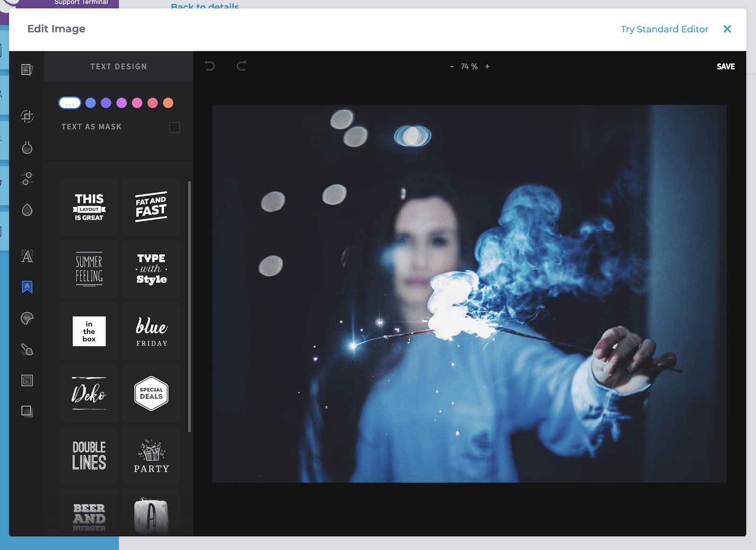Open the image library tool in sidebar
756x550 pixels.
[27, 70]
